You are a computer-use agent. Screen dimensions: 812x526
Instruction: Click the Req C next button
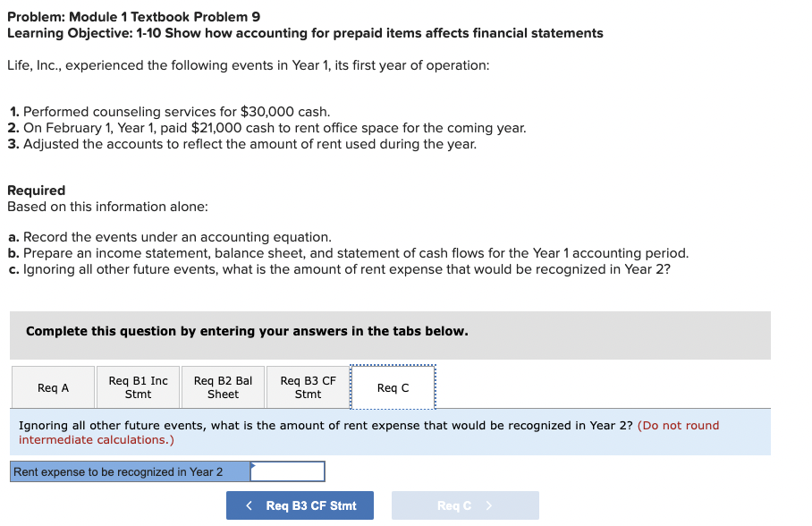point(465,505)
